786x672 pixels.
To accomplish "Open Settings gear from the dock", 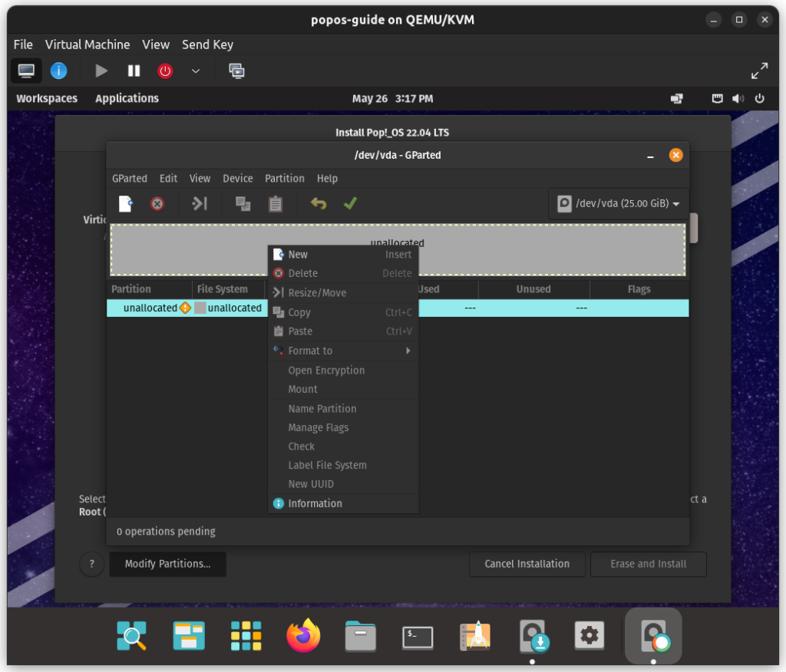I will 589,635.
